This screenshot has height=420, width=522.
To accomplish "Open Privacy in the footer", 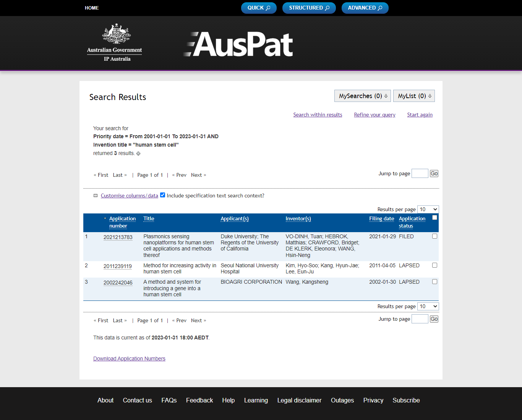I will tap(373, 400).
